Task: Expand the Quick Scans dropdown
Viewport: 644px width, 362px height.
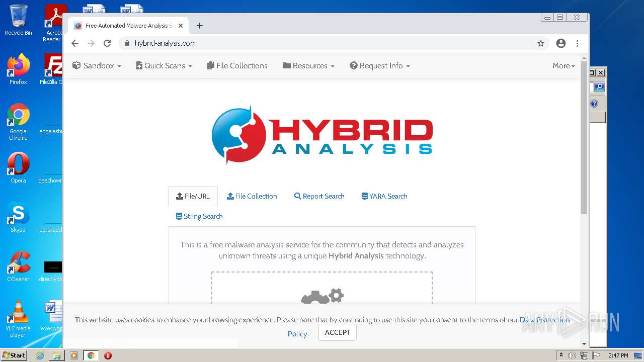Action: pyautogui.click(x=164, y=66)
